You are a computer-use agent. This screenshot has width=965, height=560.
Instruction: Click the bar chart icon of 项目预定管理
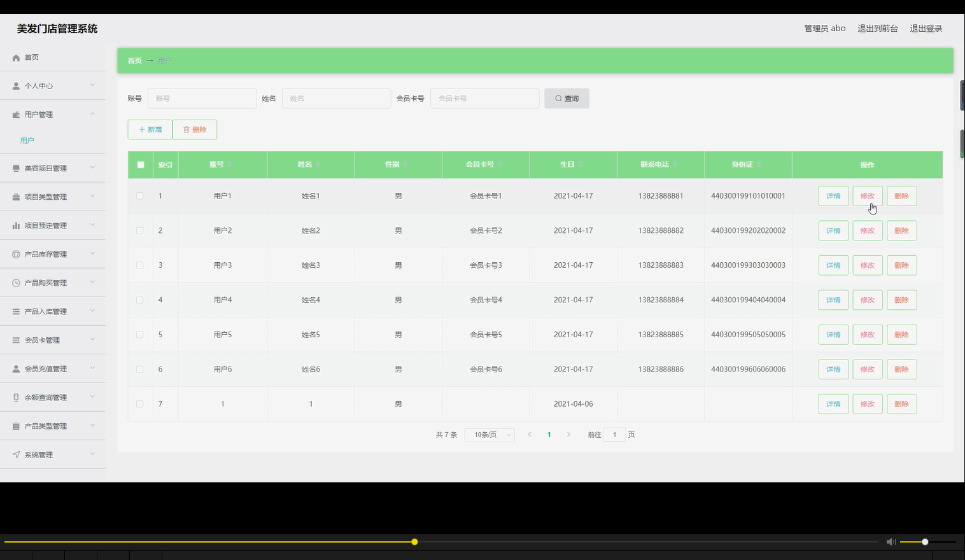click(x=16, y=225)
